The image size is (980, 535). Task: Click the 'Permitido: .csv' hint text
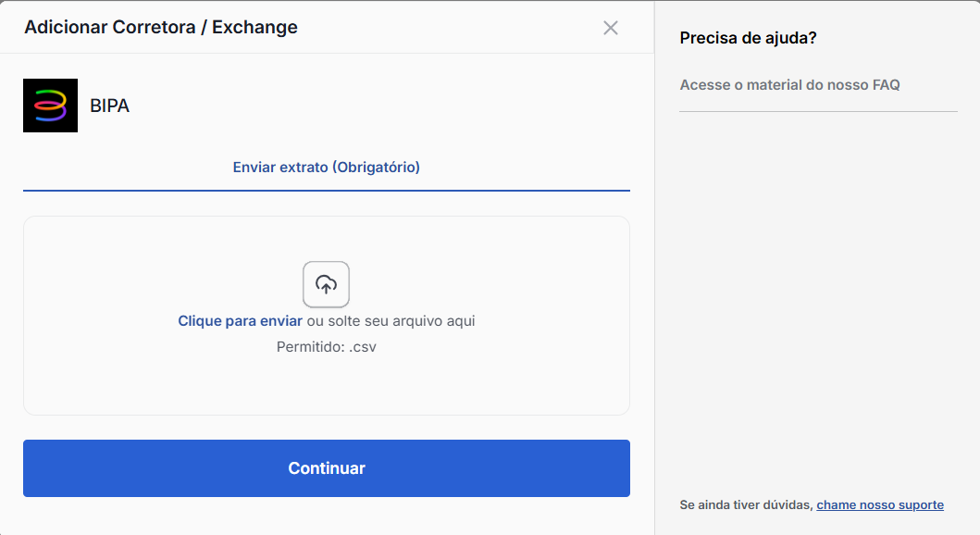(326, 347)
